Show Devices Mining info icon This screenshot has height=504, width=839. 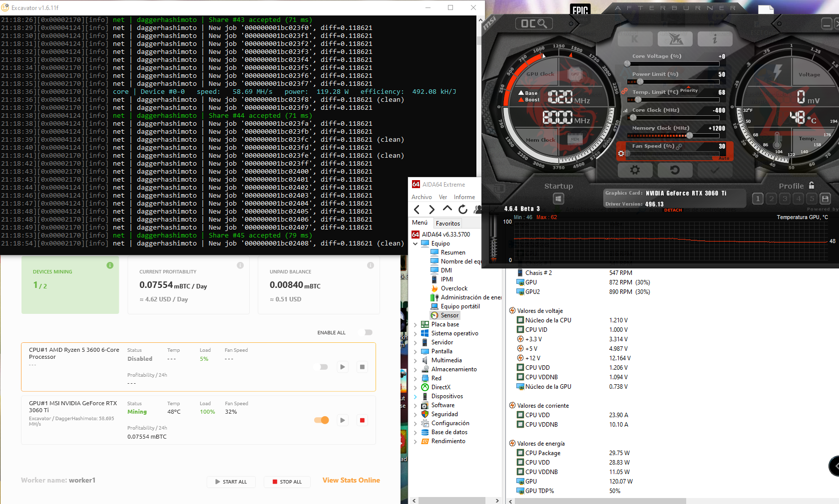(x=110, y=265)
